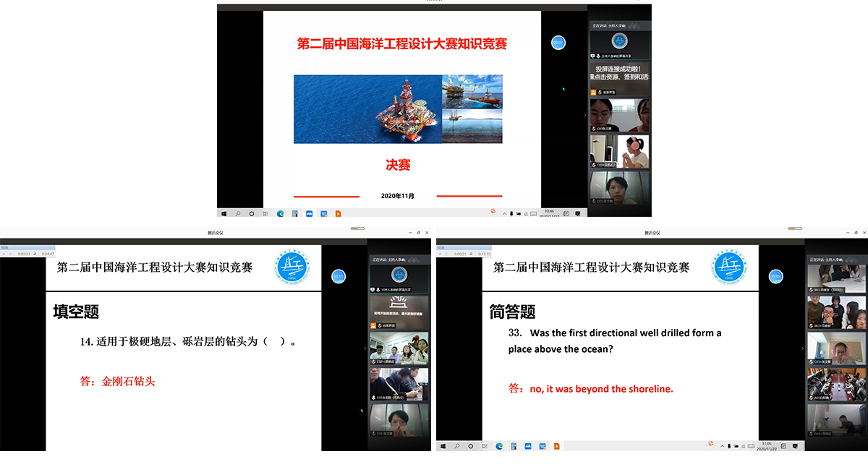Select the computer lab participant video tile
The image size is (868, 467).
click(x=836, y=383)
